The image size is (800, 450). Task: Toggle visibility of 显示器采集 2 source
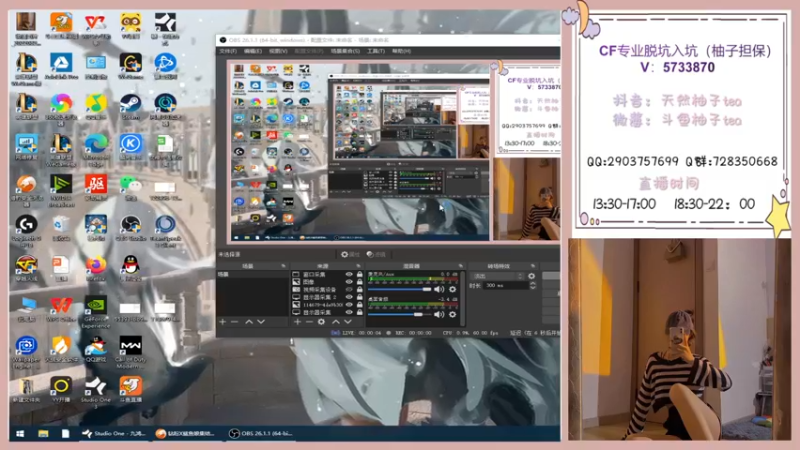[x=349, y=297]
